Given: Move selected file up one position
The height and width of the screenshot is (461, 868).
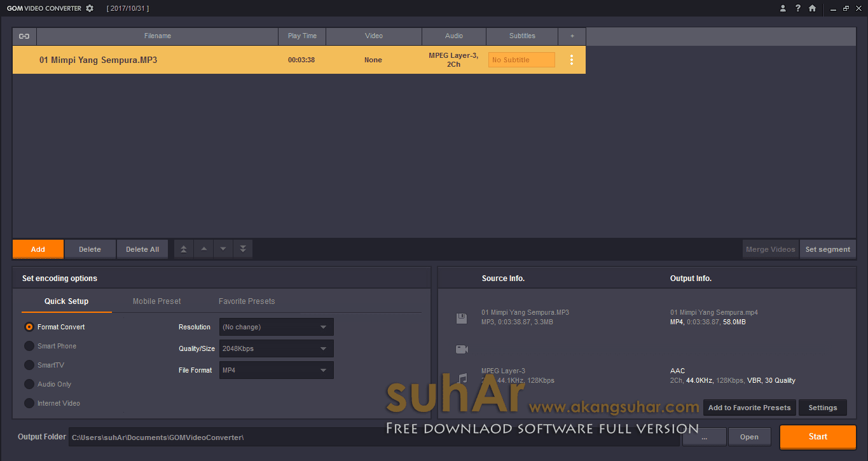Looking at the screenshot, I should point(203,249).
